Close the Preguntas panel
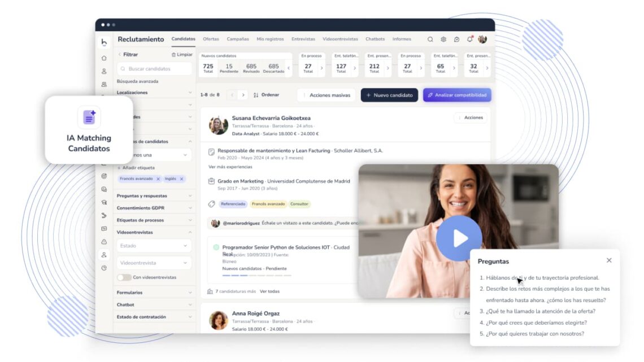Screen dimensions: 644x362 pos(609,260)
